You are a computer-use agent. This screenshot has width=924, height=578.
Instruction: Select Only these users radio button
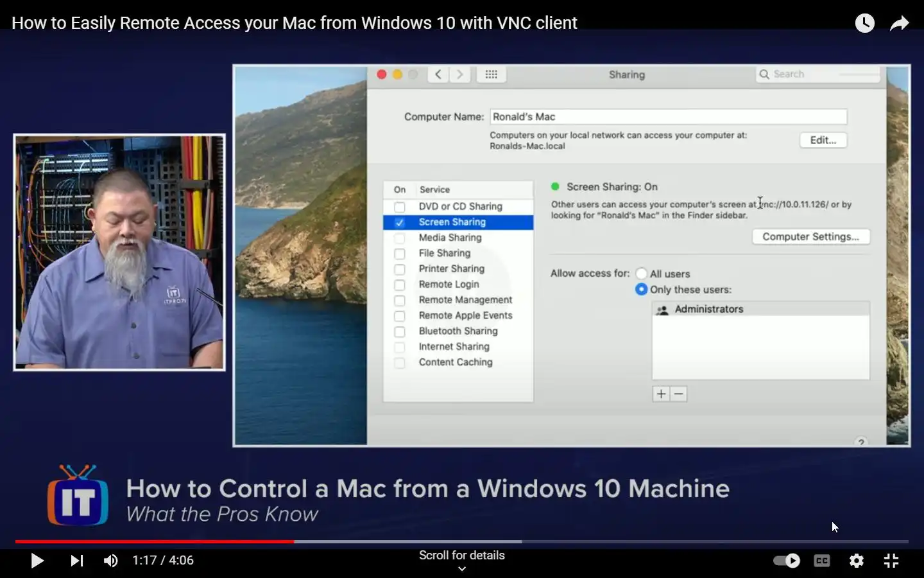point(641,290)
